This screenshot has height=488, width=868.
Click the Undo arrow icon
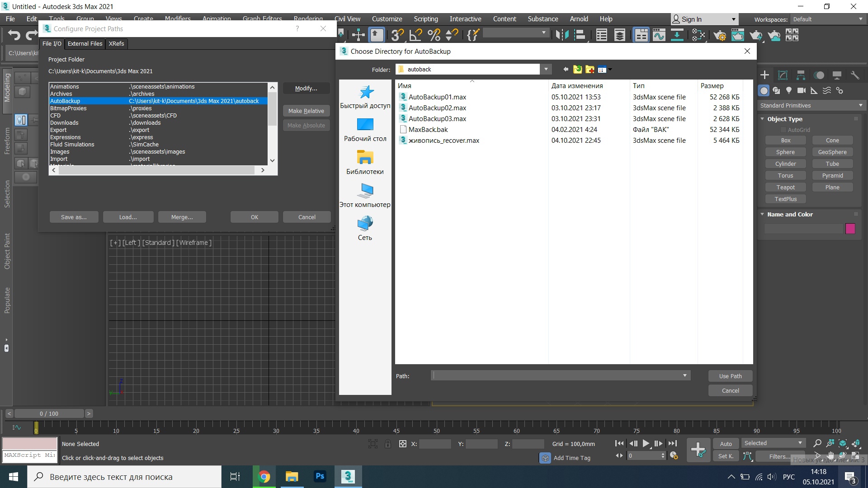pyautogui.click(x=14, y=35)
